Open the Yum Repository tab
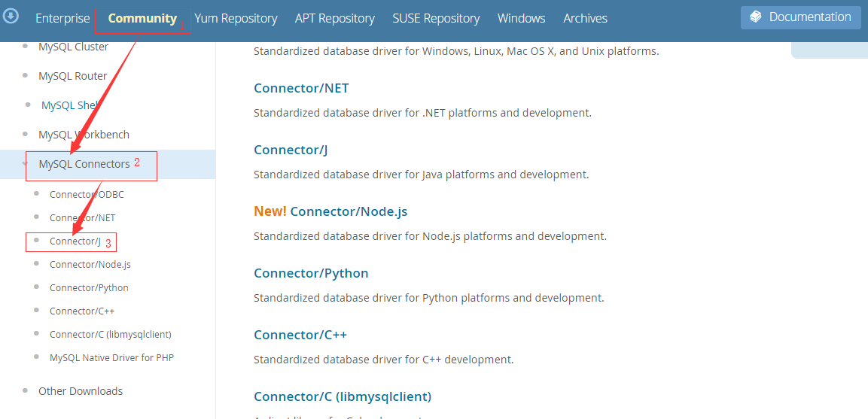 pyautogui.click(x=236, y=18)
